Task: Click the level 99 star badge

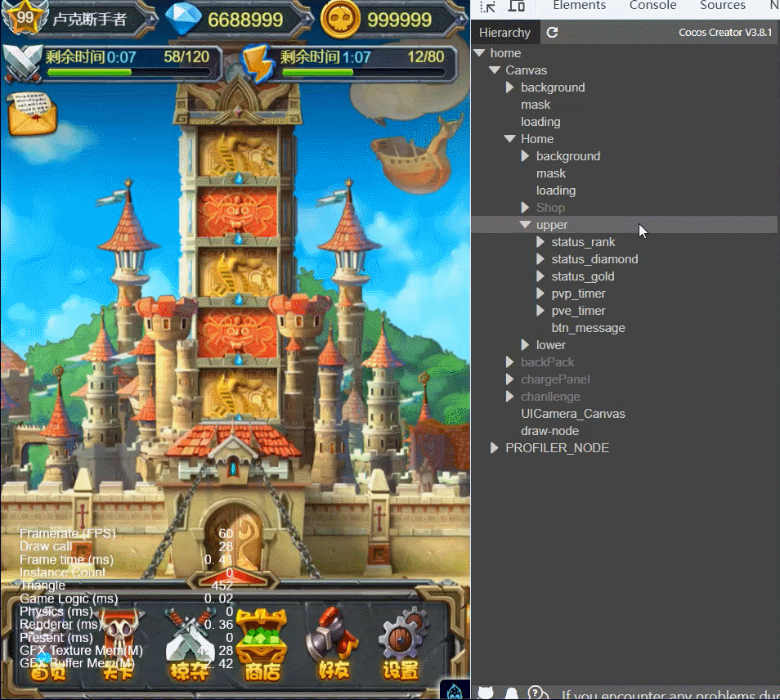Action: pyautogui.click(x=25, y=17)
